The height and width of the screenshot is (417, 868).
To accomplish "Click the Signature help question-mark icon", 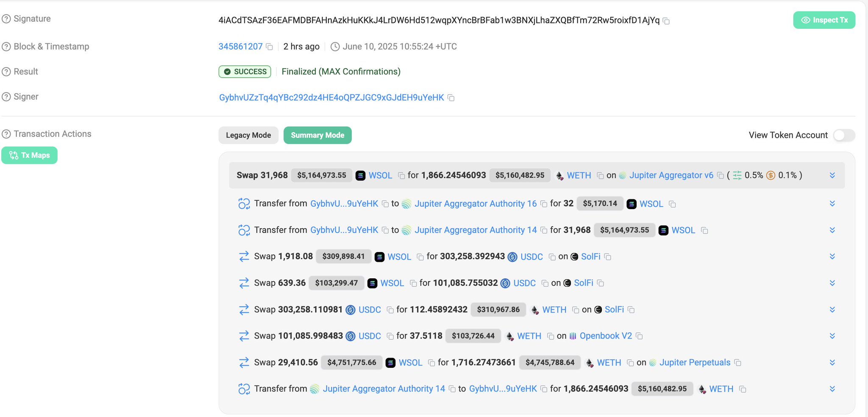I will tap(6, 19).
